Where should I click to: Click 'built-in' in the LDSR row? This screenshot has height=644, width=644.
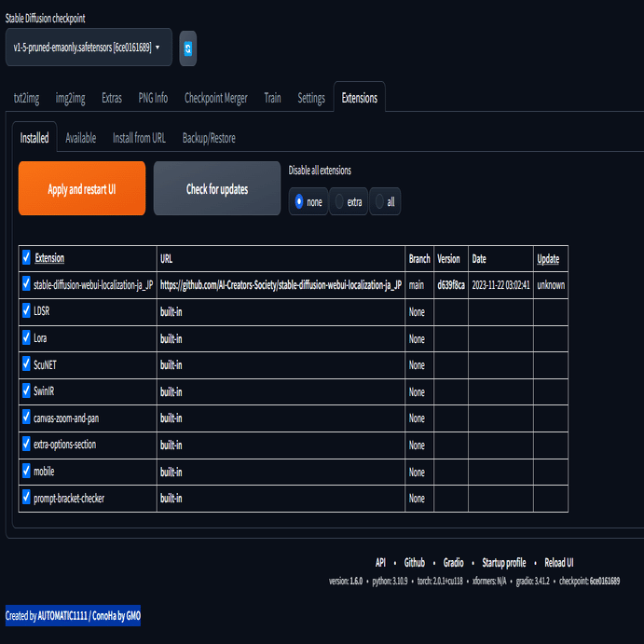(171, 311)
